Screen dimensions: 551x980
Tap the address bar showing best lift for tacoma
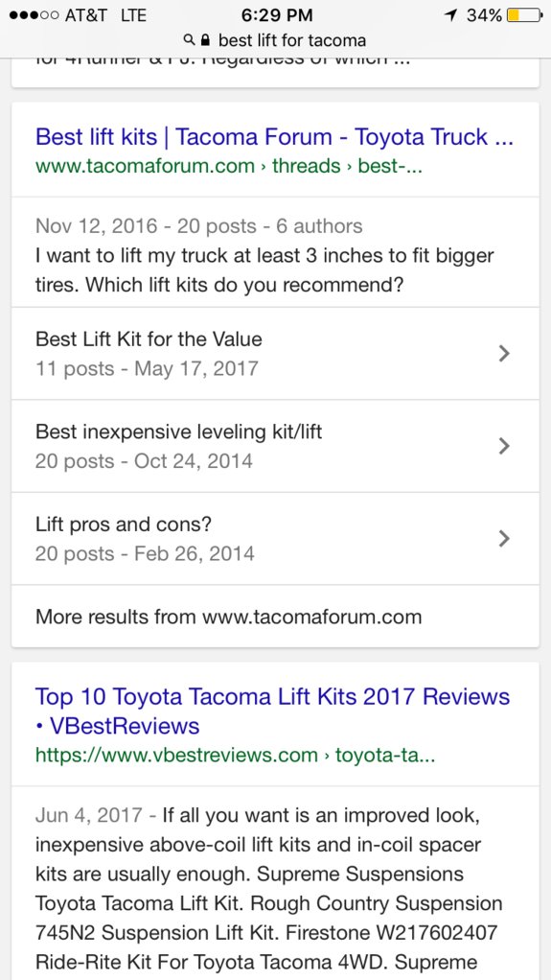coord(275,41)
